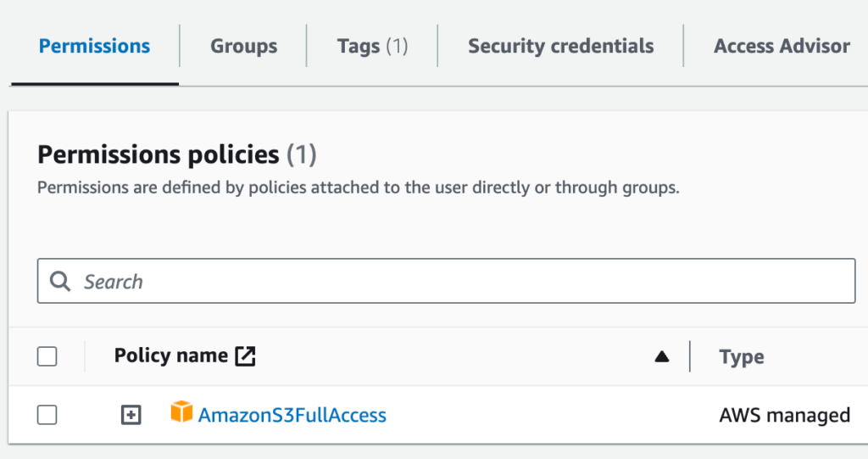Image resolution: width=868 pixels, height=459 pixels.
Task: Sort by the Policy name column header
Action: point(170,356)
